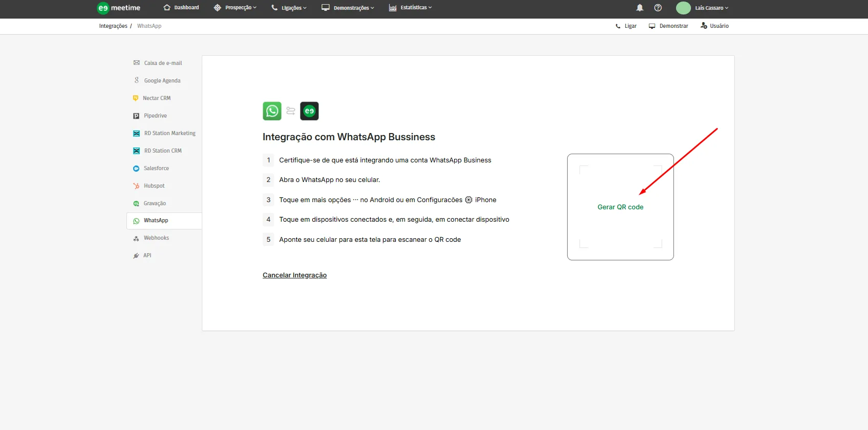The image size is (868, 430).
Task: Open RD Station Marketing integration
Action: (x=170, y=134)
